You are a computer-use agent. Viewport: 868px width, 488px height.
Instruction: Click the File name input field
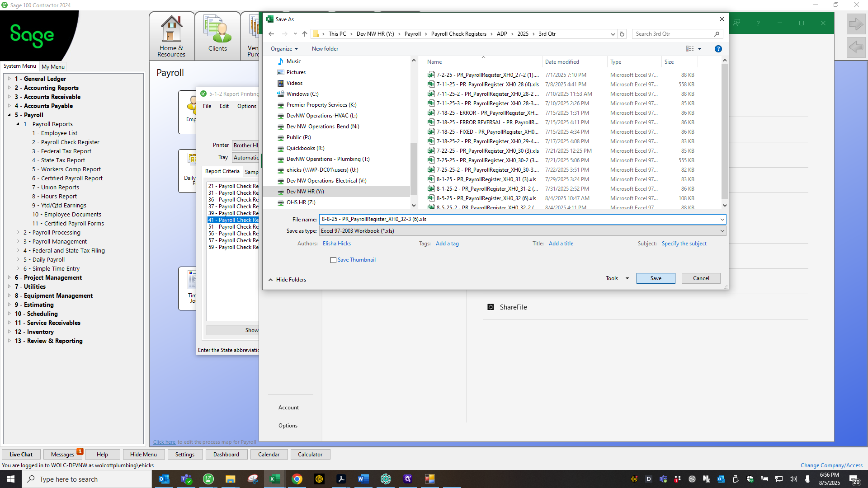(519, 219)
